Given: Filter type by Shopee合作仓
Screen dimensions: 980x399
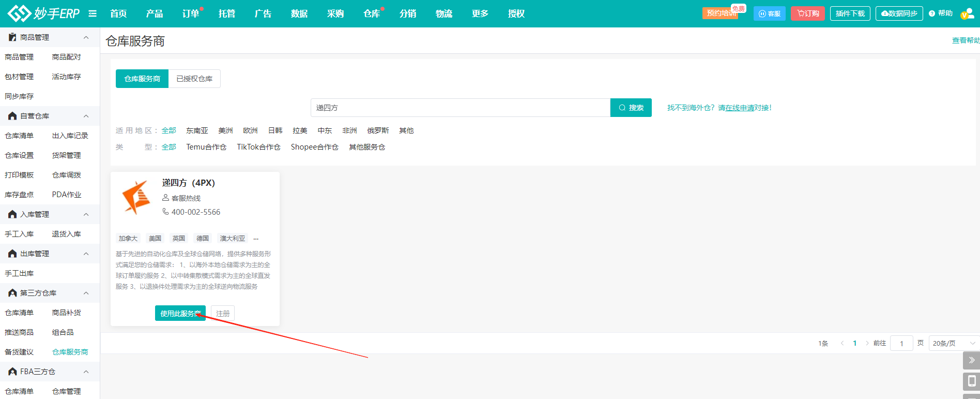Looking at the screenshot, I should click(x=314, y=147).
